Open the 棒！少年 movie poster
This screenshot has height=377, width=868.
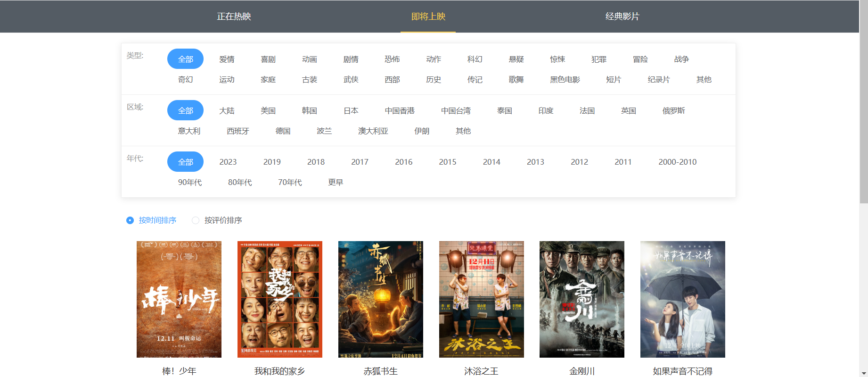pyautogui.click(x=179, y=299)
